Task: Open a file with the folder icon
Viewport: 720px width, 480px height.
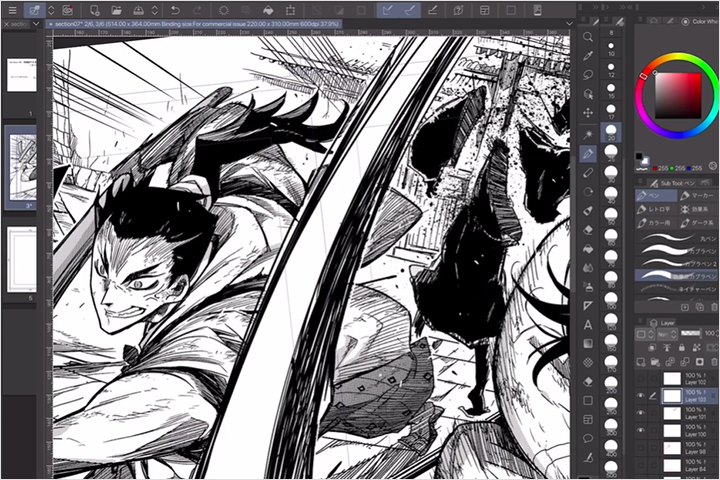Action: coord(116,10)
